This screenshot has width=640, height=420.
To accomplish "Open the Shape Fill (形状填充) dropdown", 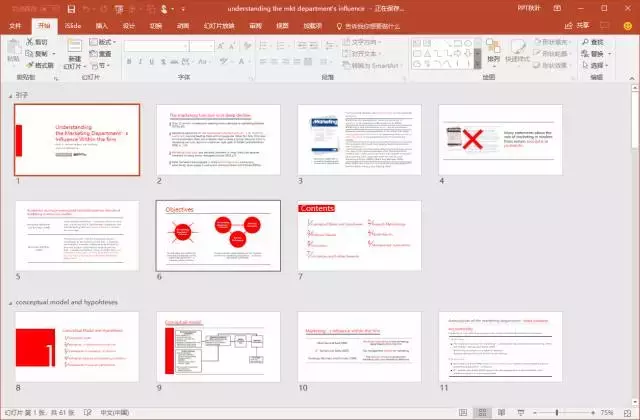I will [x=551, y=42].
